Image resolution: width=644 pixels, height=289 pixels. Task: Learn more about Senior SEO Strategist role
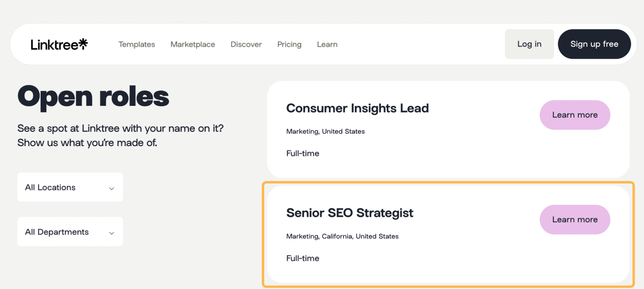[575, 219]
